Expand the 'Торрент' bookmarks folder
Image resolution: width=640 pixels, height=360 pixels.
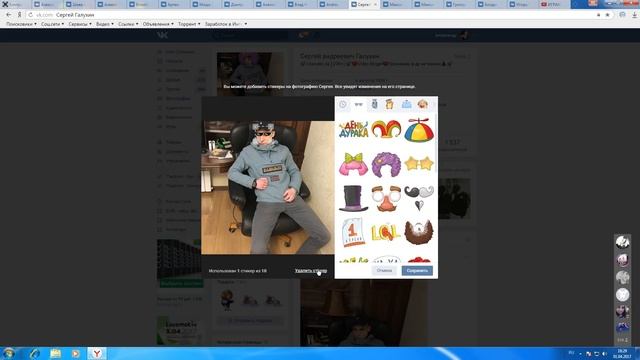189,24
